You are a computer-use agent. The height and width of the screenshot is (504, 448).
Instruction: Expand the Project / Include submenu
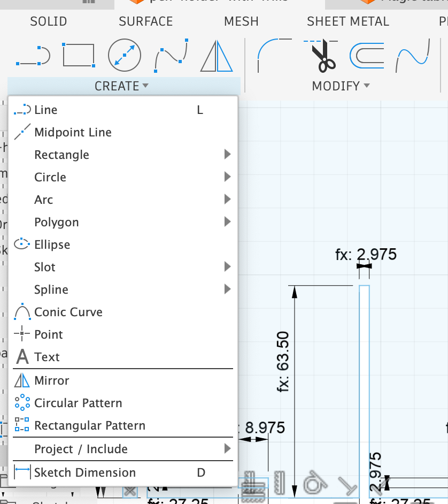point(227,449)
